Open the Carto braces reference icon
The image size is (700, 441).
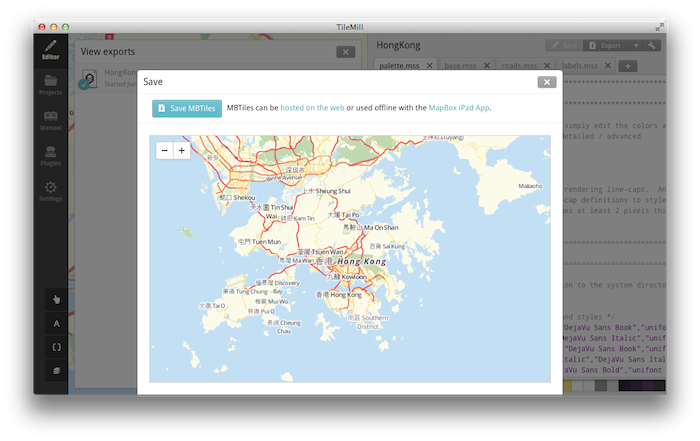(x=56, y=347)
